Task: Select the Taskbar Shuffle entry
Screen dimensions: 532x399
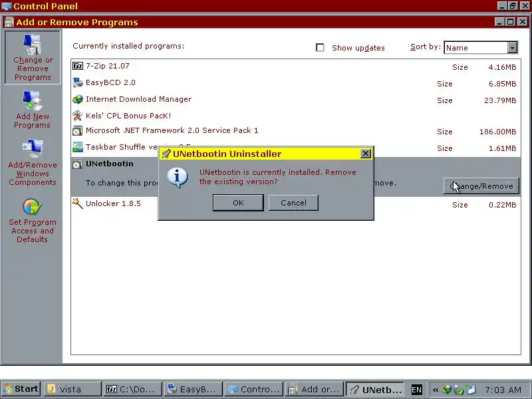Action: point(296,148)
